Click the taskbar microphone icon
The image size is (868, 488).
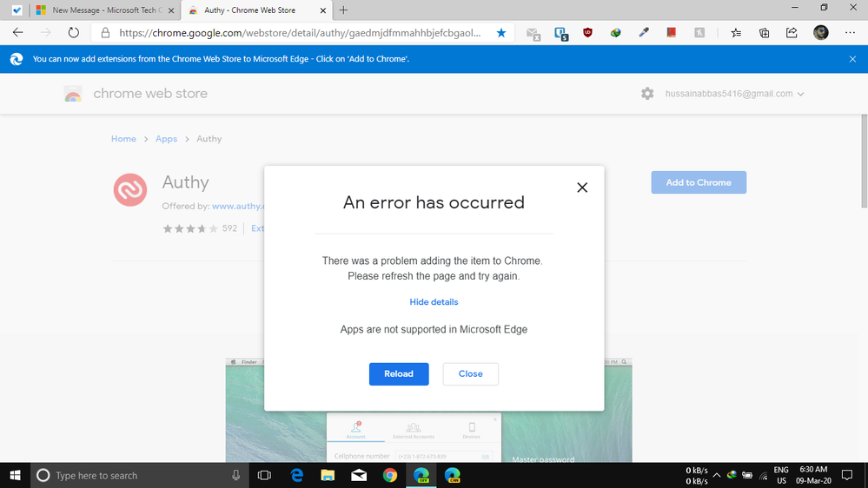(235, 475)
